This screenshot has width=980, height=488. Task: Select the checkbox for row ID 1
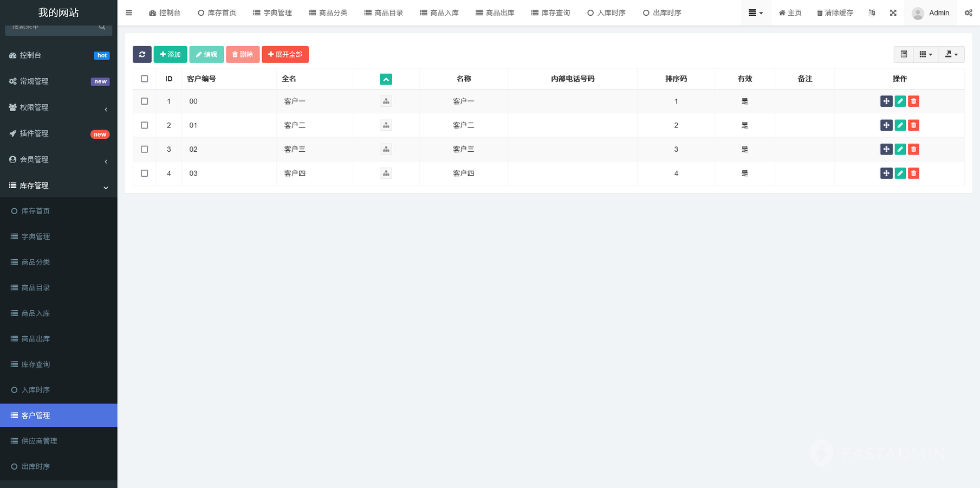pyautogui.click(x=144, y=101)
